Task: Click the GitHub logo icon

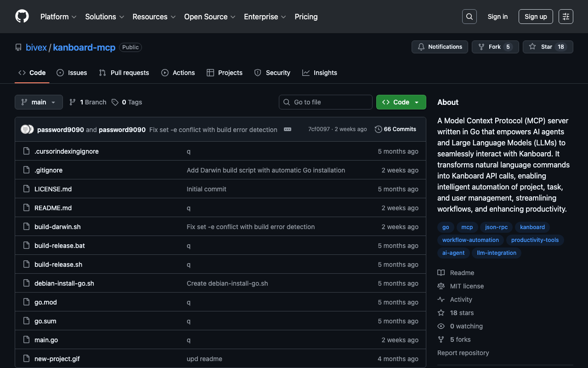Action: click(x=22, y=17)
